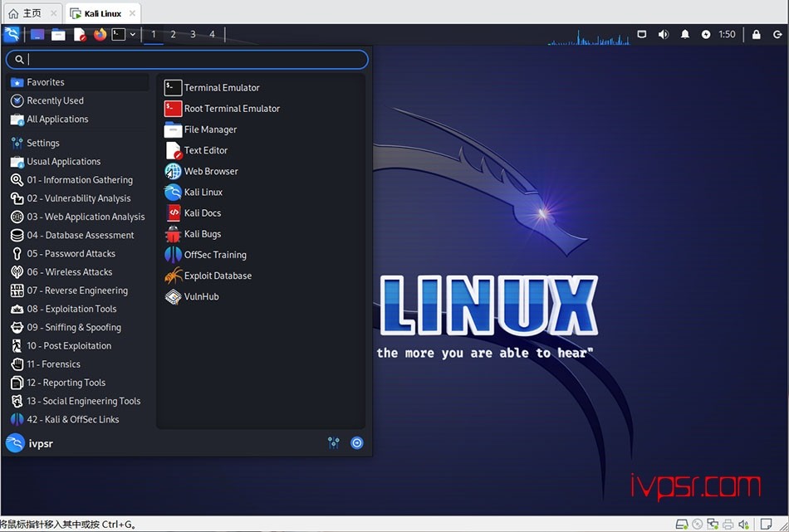
Task: Select 11 - Forensics category
Action: tap(78, 364)
